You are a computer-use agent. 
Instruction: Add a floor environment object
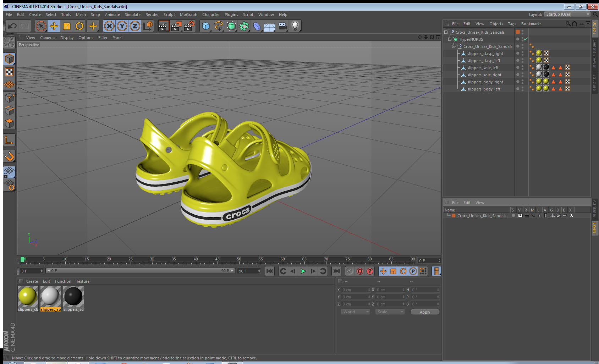pos(270,26)
